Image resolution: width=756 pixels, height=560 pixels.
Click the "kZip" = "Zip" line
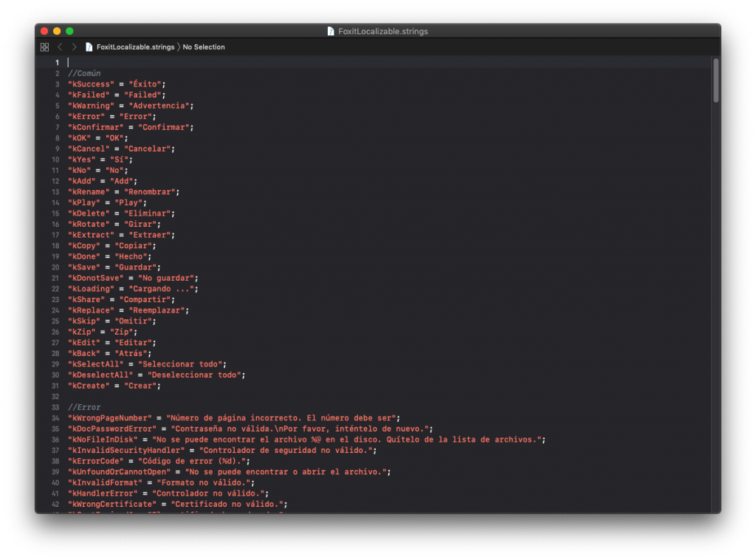pos(103,332)
